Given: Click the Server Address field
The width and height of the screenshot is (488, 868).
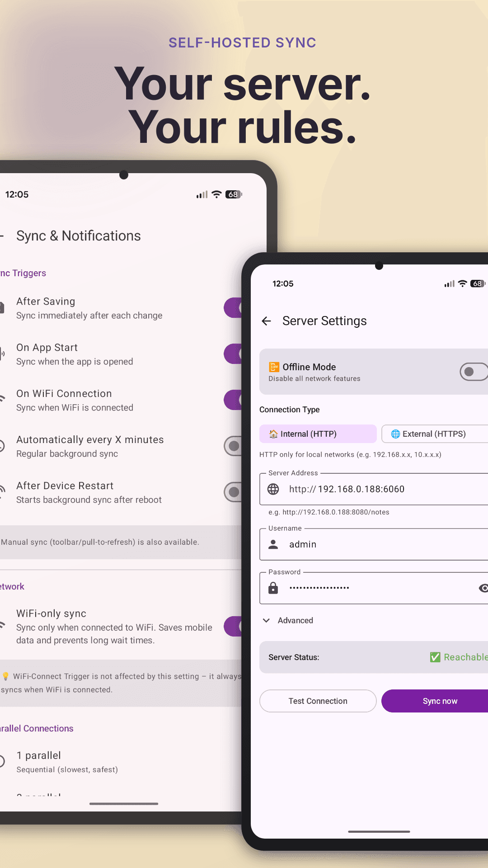Looking at the screenshot, I should pyautogui.click(x=374, y=489).
